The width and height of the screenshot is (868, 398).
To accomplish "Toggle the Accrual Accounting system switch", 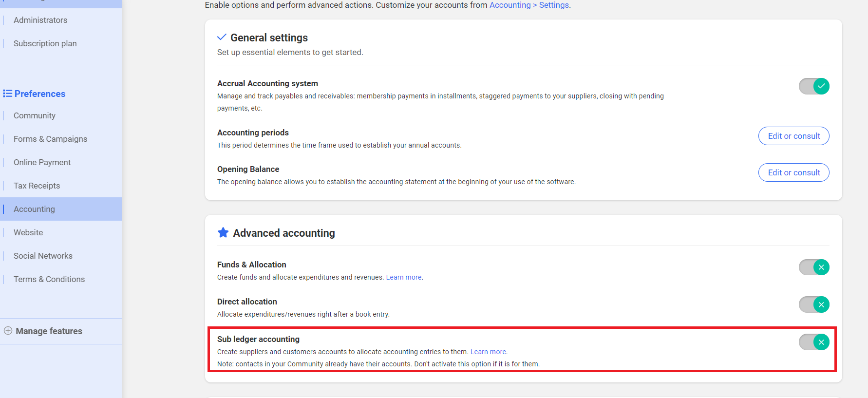I will click(813, 86).
